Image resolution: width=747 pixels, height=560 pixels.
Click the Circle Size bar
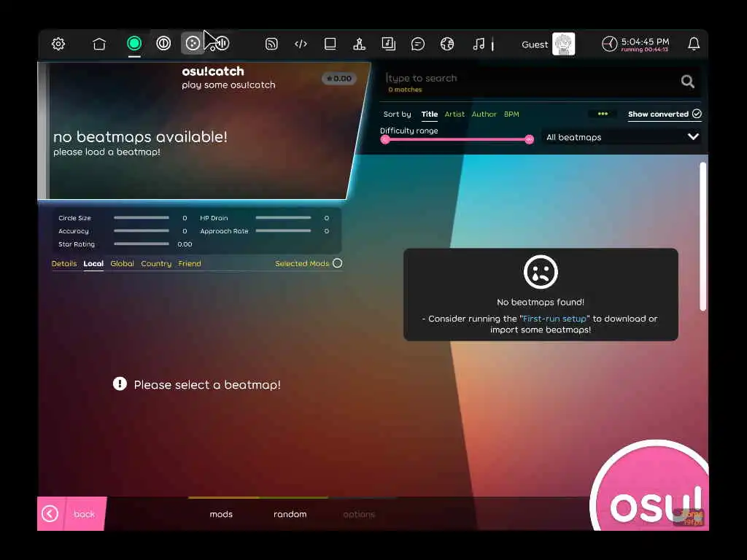pos(142,217)
